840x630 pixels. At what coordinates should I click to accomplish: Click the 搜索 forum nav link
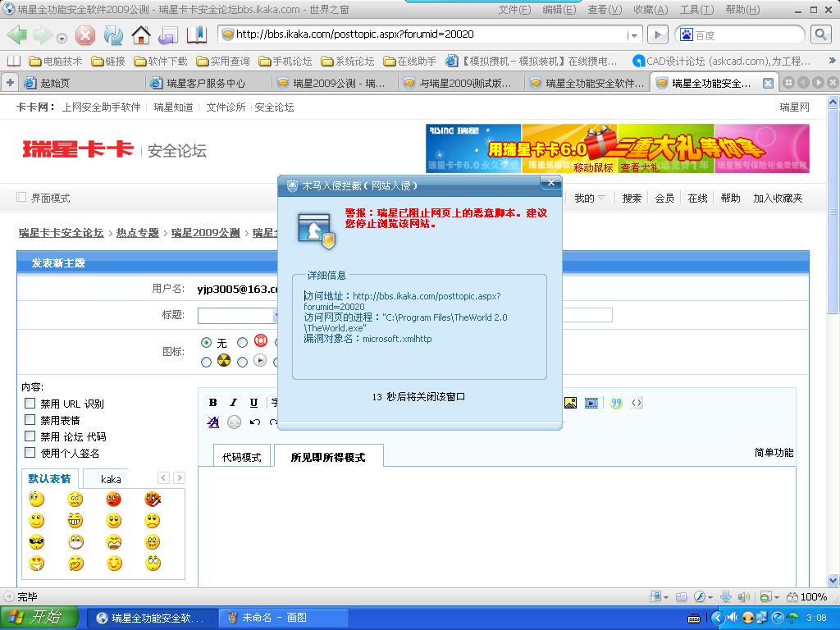[632, 198]
